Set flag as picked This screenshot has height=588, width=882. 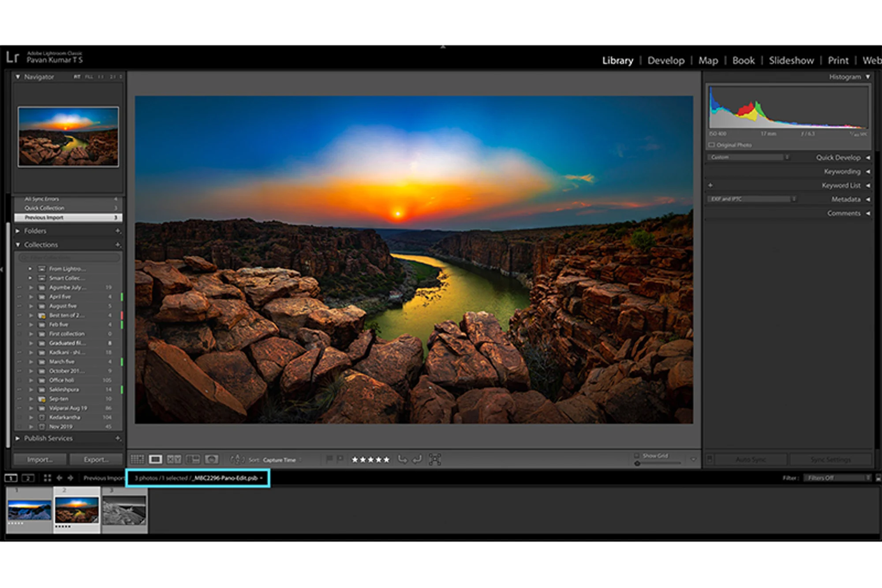(329, 459)
